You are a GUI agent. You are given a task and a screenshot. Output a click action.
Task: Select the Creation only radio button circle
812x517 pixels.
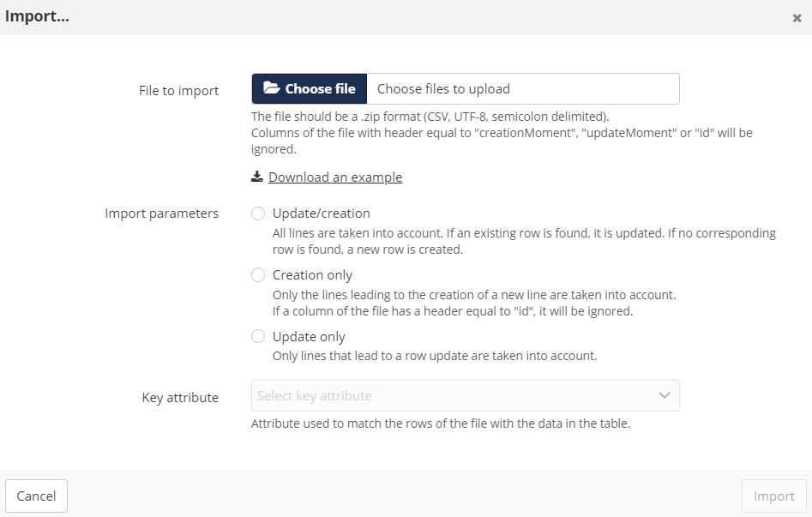(258, 275)
